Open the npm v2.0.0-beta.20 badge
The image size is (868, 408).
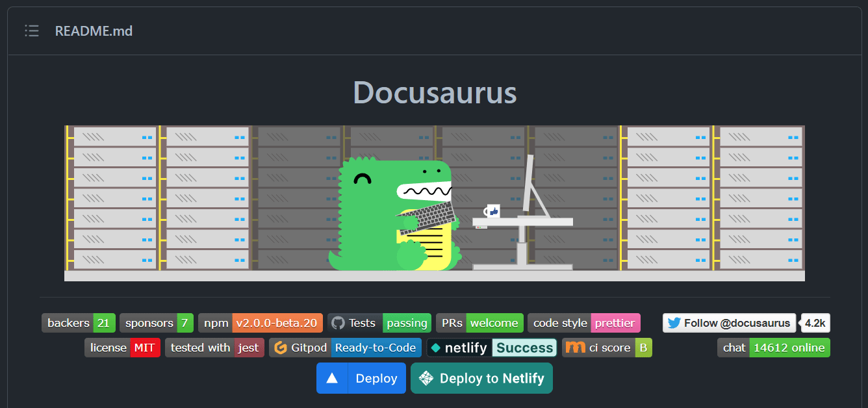(x=261, y=323)
